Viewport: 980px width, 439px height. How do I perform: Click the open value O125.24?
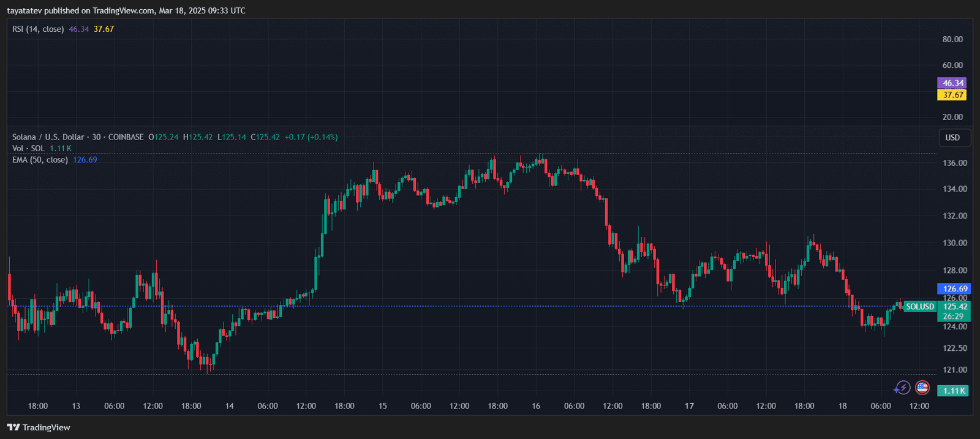coord(164,137)
